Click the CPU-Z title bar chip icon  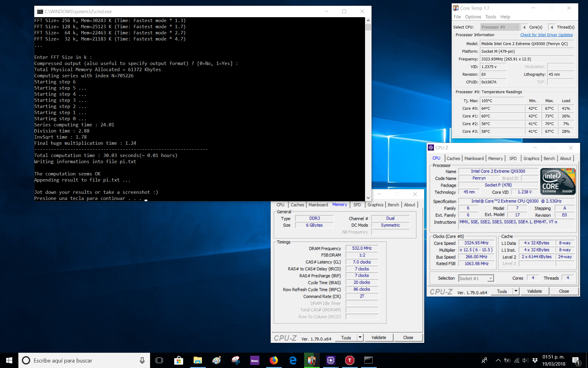[x=431, y=148]
